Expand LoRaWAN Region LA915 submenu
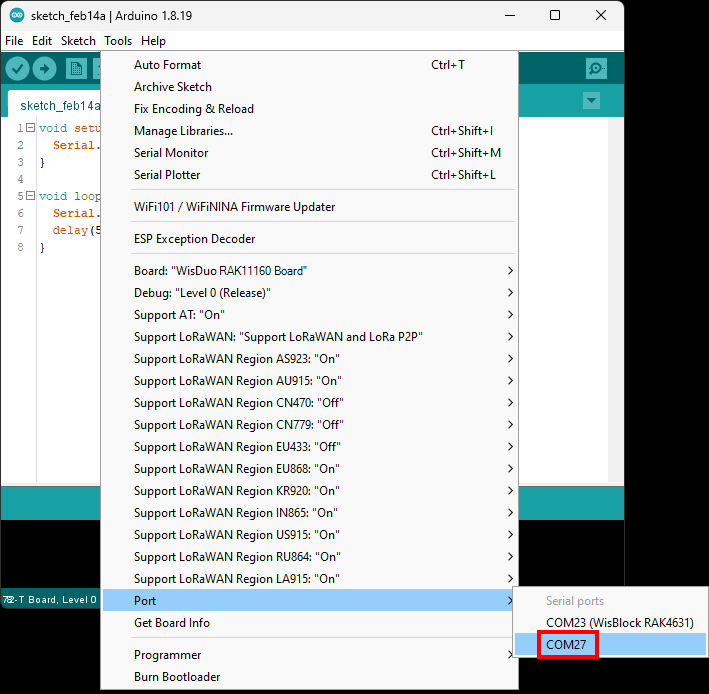This screenshot has height=694, width=709. click(x=310, y=579)
